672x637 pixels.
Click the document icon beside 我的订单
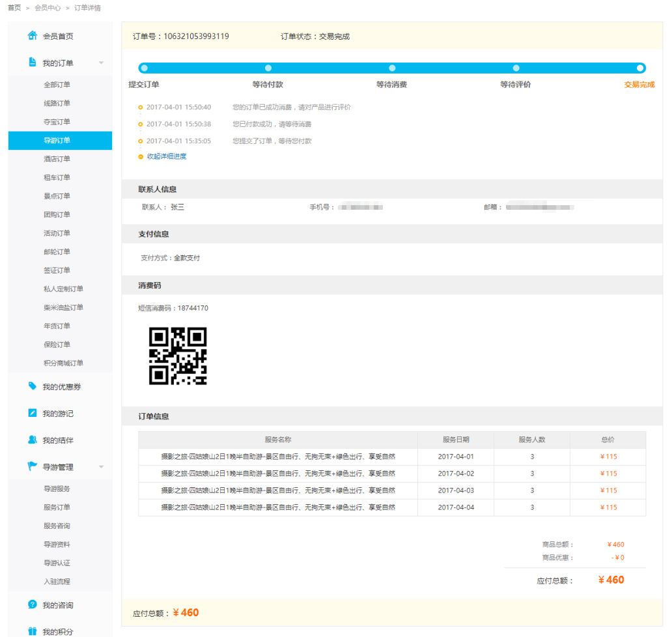tap(33, 63)
